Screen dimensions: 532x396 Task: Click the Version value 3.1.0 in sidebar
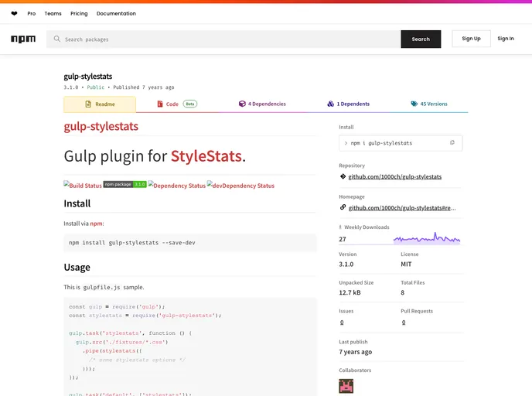346,264
